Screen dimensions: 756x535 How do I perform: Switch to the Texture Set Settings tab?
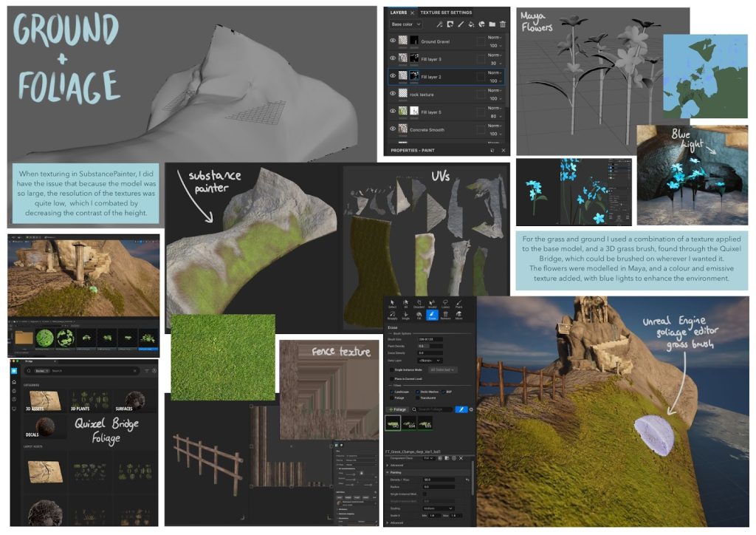click(x=446, y=13)
